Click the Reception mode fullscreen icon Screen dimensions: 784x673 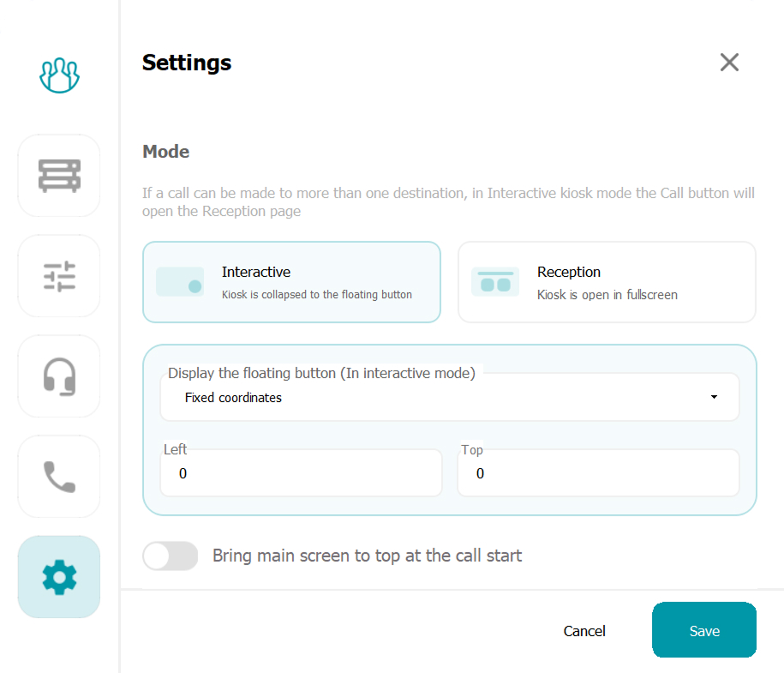tap(495, 282)
